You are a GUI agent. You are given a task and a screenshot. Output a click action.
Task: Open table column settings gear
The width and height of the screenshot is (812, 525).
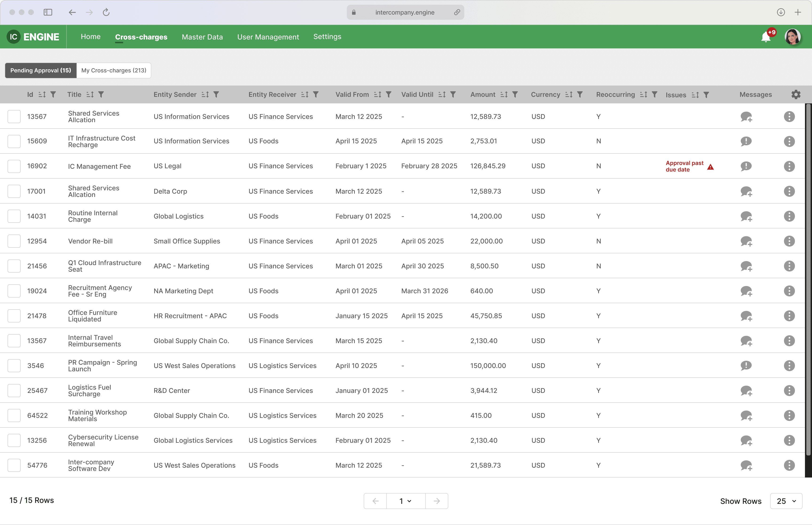[796, 94]
